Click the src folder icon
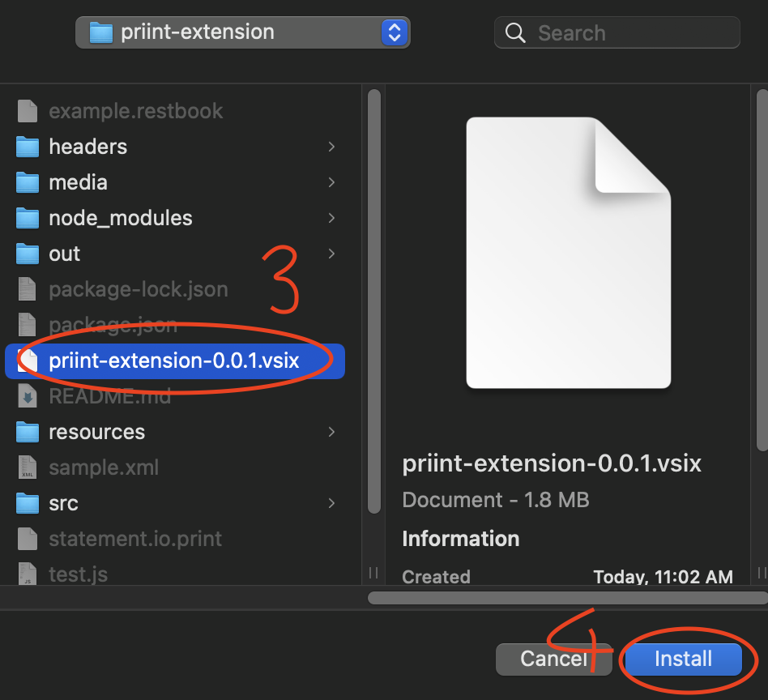 28,503
